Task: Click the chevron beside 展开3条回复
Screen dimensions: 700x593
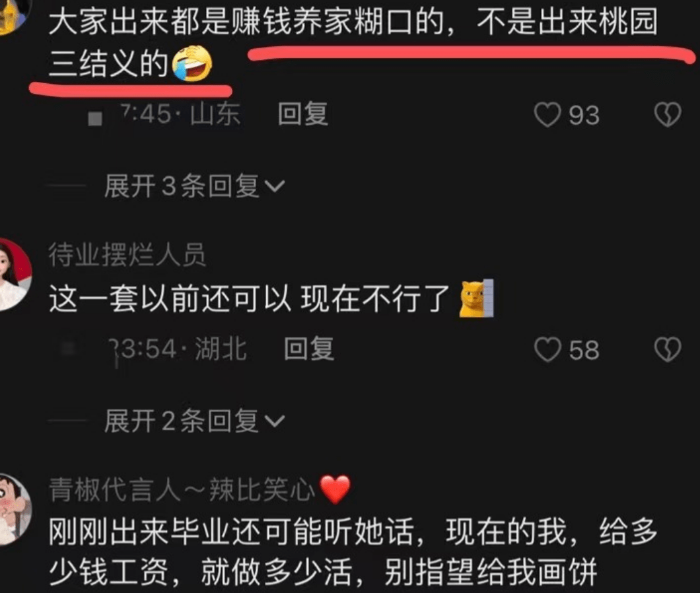Action: coord(274,186)
